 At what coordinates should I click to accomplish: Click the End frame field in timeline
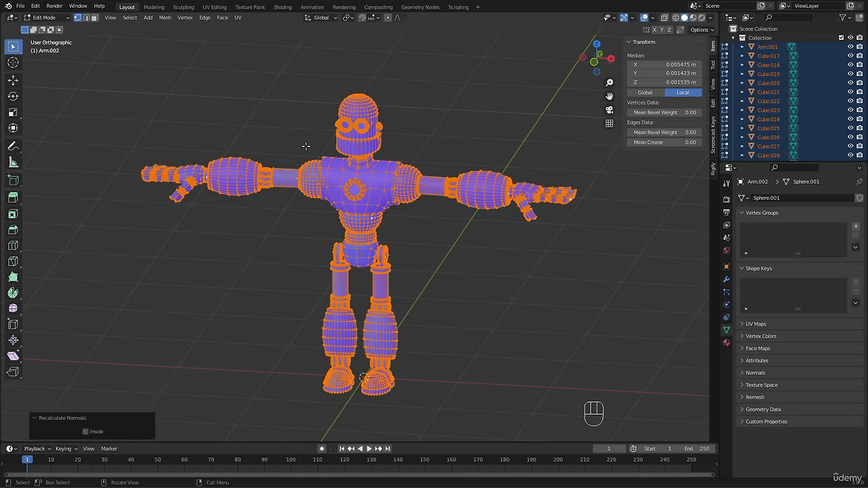(x=697, y=449)
